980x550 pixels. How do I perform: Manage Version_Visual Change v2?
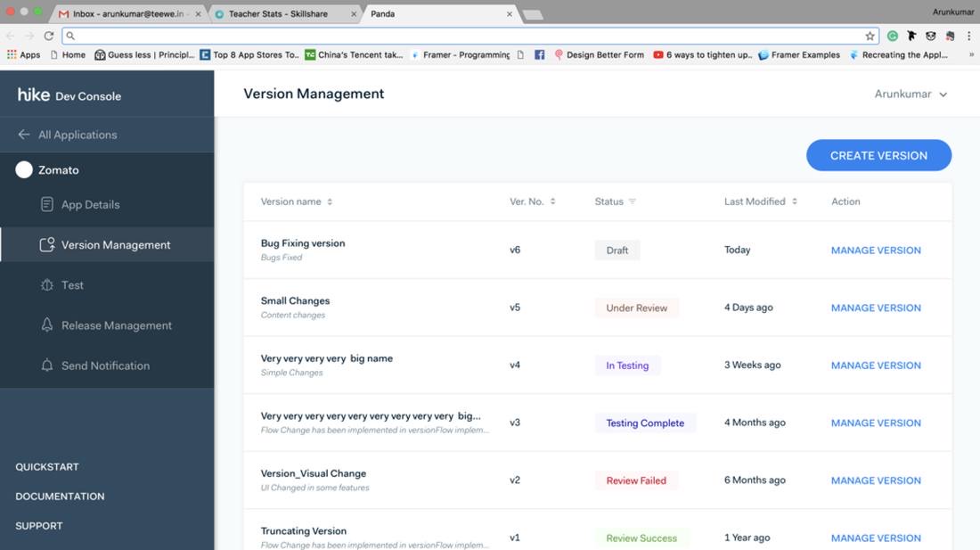(876, 480)
